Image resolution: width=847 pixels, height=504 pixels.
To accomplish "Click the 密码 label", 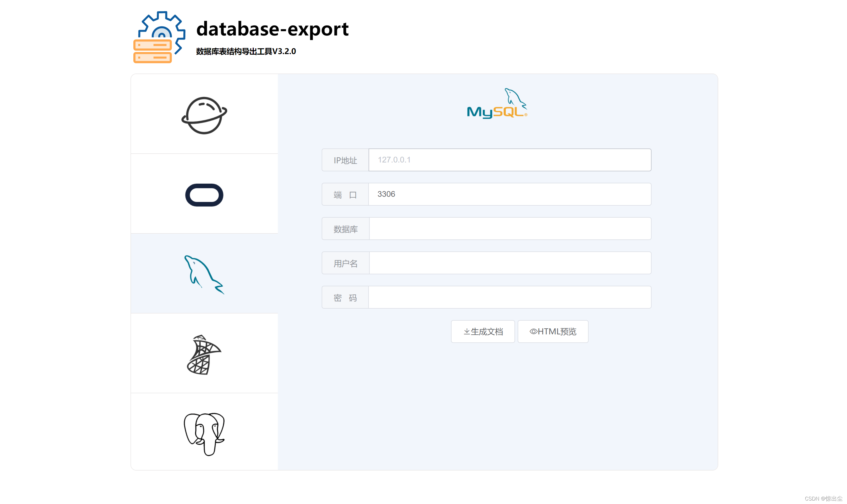I will 345,297.
